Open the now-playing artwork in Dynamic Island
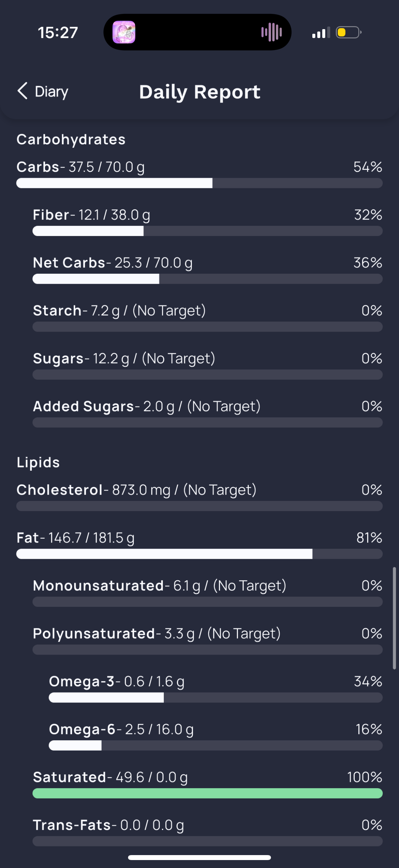This screenshot has height=868, width=399. point(124,32)
